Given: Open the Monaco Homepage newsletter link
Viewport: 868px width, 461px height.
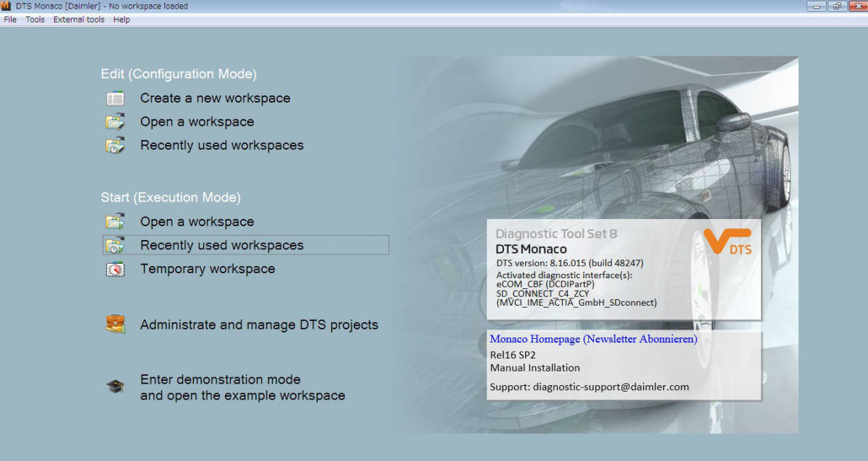Looking at the screenshot, I should coord(594,339).
